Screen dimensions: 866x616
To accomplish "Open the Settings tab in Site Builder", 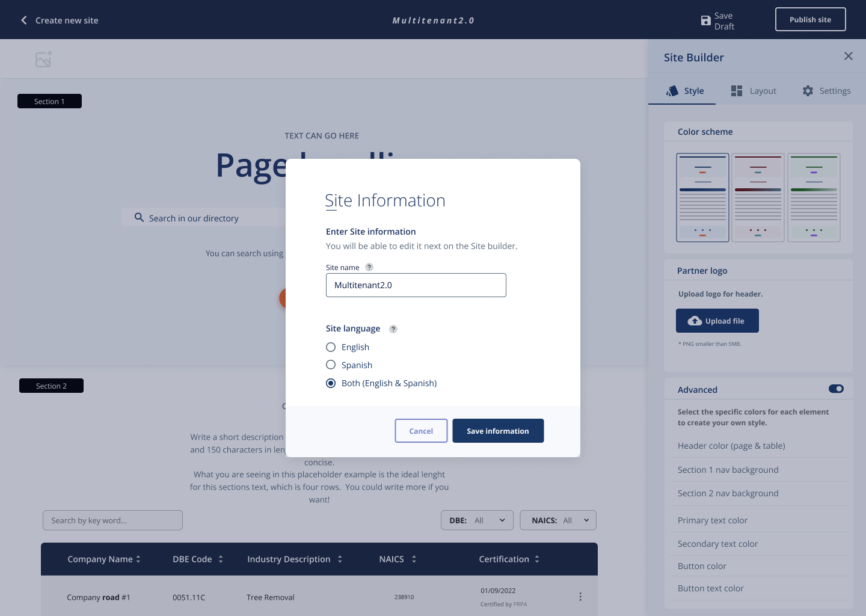I will pos(826,90).
